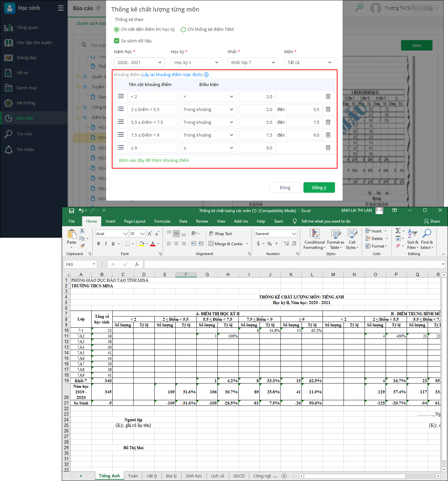Open the Môn 'Tất cả' dropdown

pos(309,62)
